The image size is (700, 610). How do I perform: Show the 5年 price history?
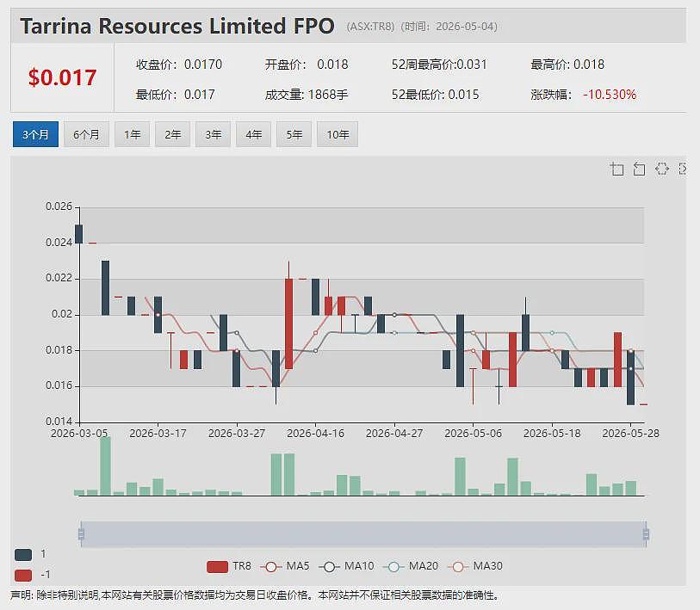[294, 134]
